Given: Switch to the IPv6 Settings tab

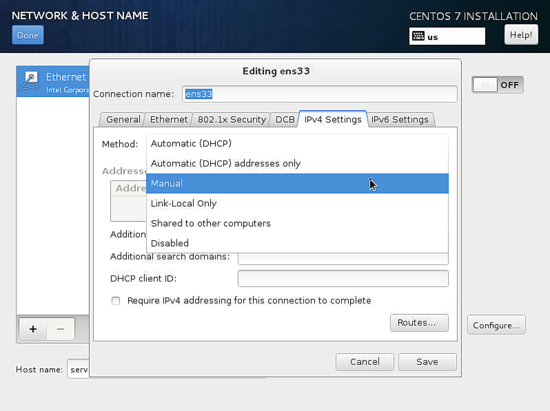Looking at the screenshot, I should point(400,120).
